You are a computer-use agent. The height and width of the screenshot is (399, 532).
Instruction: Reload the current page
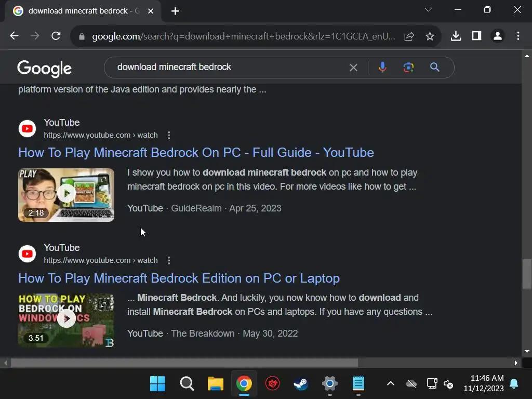pyautogui.click(x=56, y=36)
